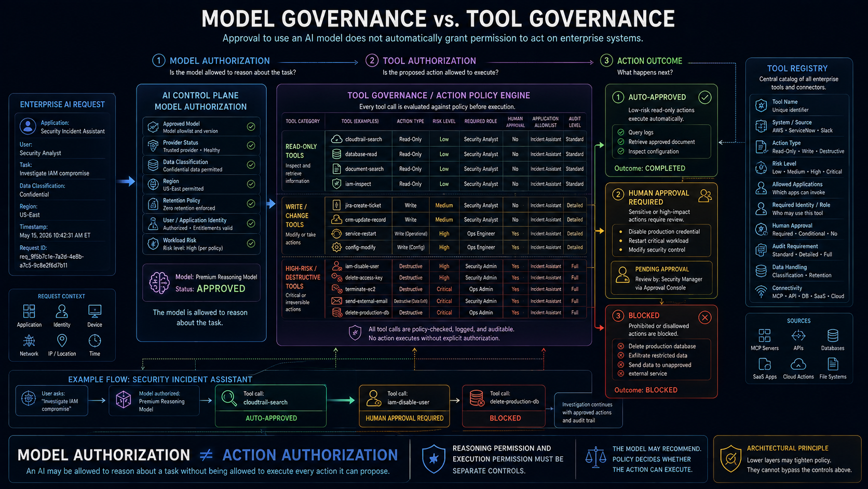Click the 'Tool Registry' panel title
This screenshot has width=868, height=489.
click(797, 69)
